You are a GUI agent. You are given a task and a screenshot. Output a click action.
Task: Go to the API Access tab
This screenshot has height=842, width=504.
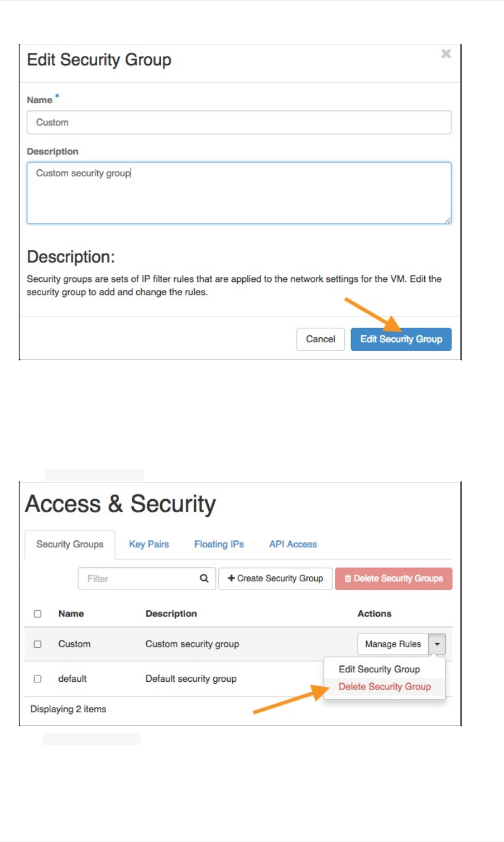(293, 544)
